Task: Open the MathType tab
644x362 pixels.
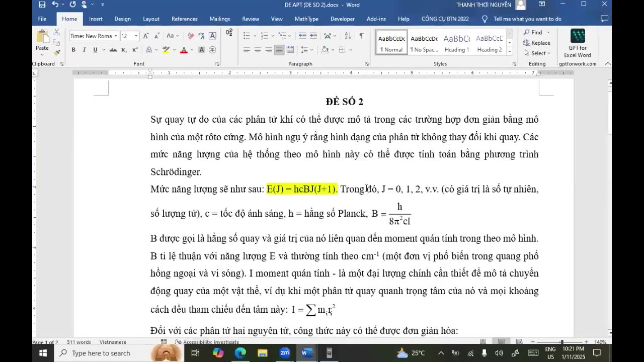Action: tap(306, 19)
